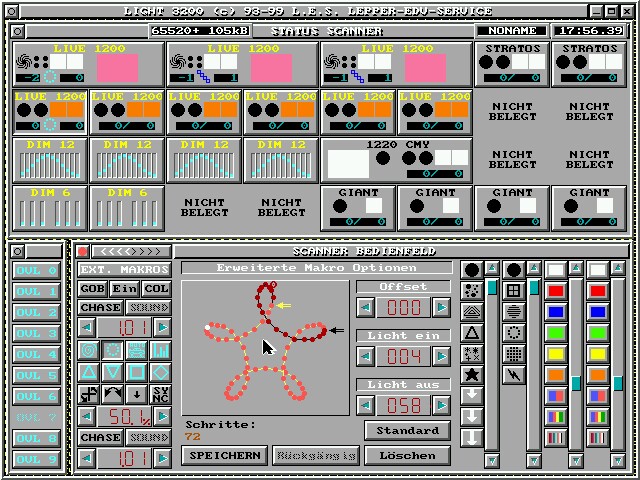
Task: Select the square macro shape icon
Action: coord(137,372)
